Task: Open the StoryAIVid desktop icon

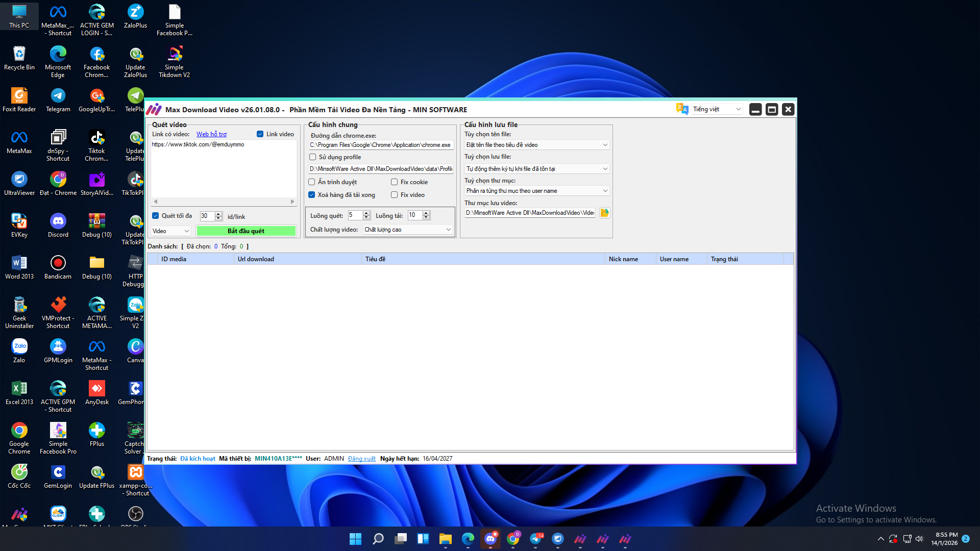Action: pos(97,184)
